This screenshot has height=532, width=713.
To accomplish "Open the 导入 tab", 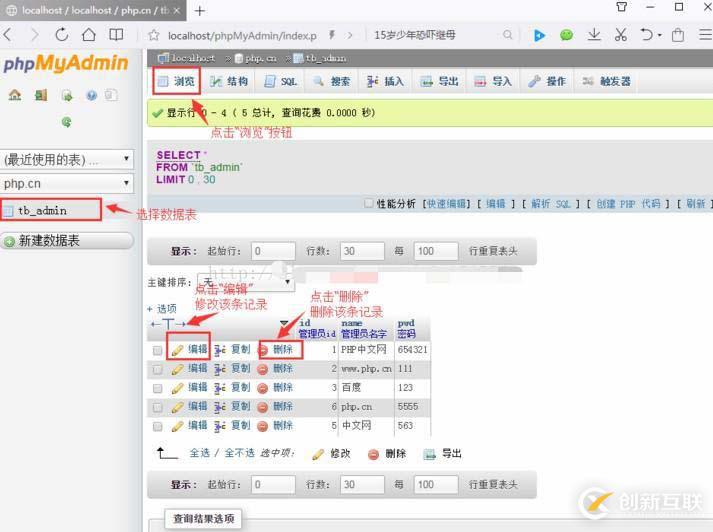I will (493, 81).
